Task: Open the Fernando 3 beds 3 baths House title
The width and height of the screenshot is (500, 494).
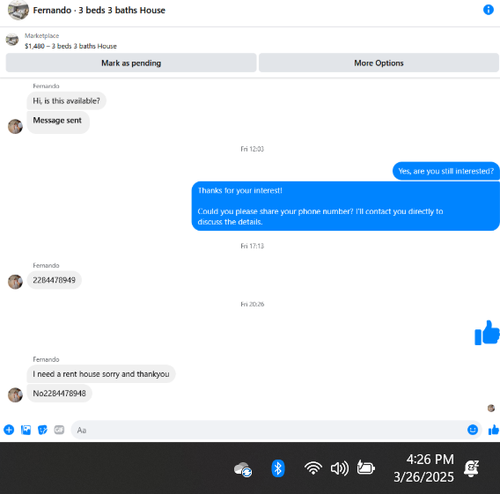Action: tap(99, 10)
